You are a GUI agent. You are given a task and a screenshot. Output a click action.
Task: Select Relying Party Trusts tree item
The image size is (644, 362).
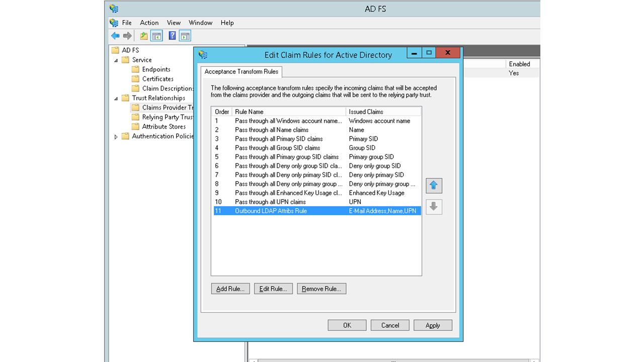(168, 117)
